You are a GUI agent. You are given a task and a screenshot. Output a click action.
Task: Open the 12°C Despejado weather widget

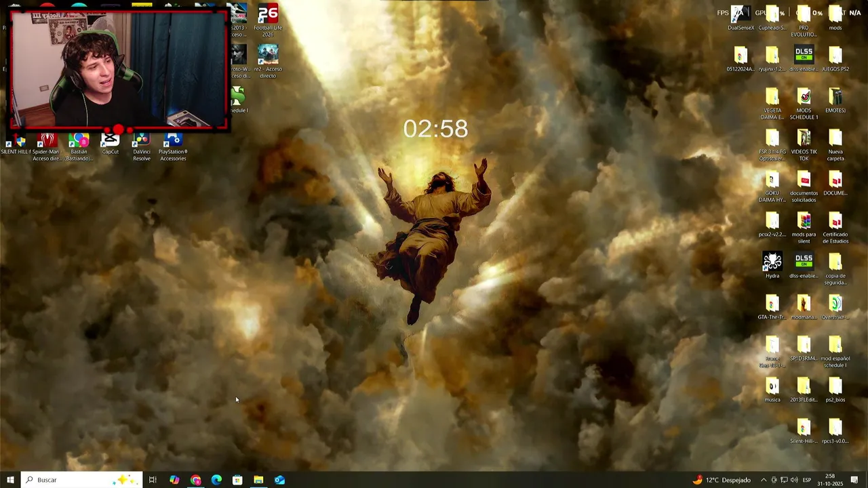[722, 480]
